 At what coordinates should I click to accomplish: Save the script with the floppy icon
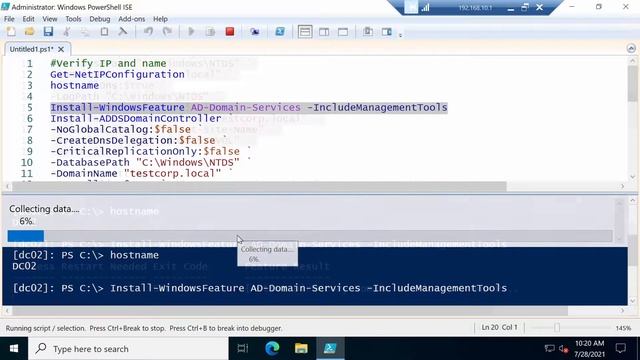48,31
